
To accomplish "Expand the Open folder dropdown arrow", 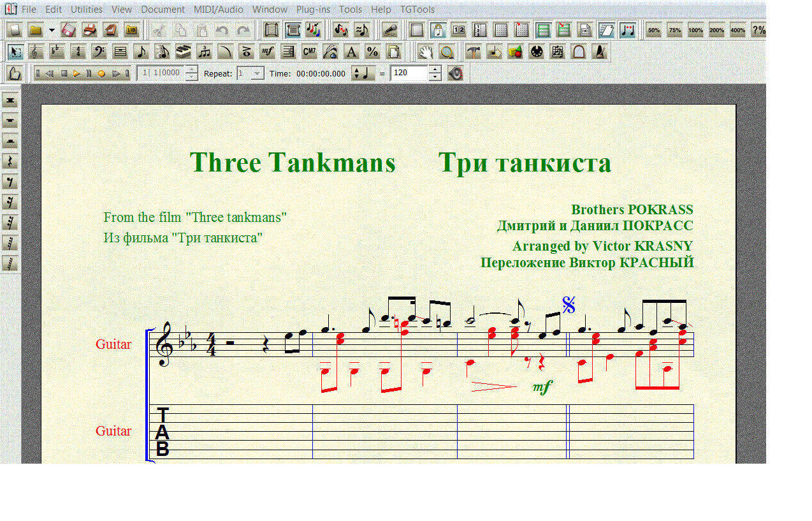I will tap(52, 29).
